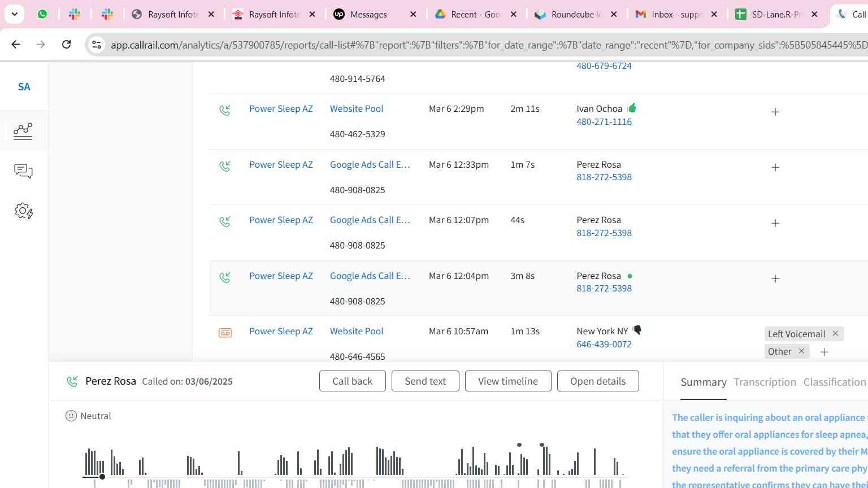The image size is (868, 488).
Task: Click phone number 480-271-1116
Action: point(604,121)
